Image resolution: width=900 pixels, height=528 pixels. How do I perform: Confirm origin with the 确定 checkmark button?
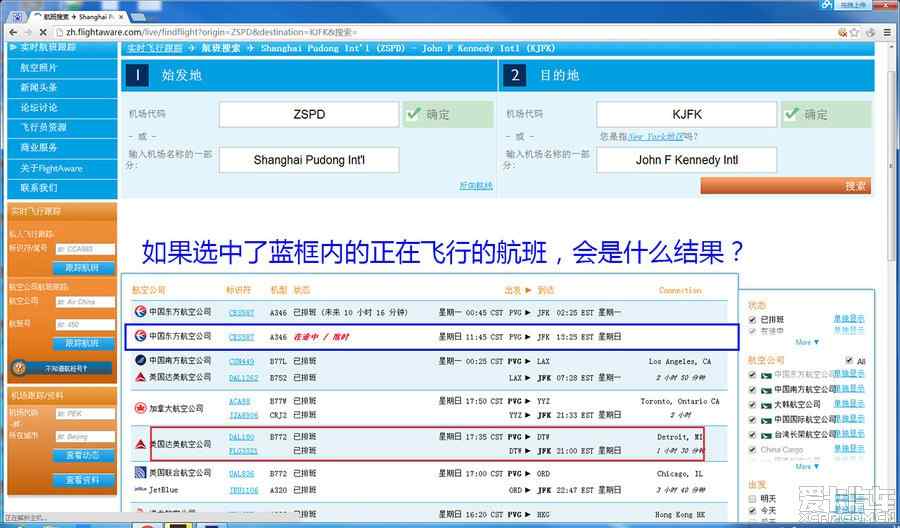click(x=448, y=114)
